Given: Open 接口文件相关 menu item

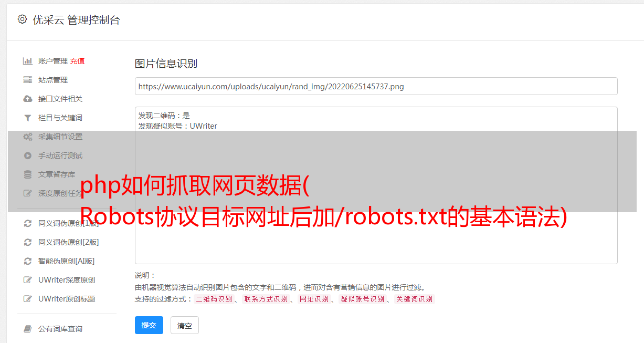Looking at the screenshot, I should point(60,99).
